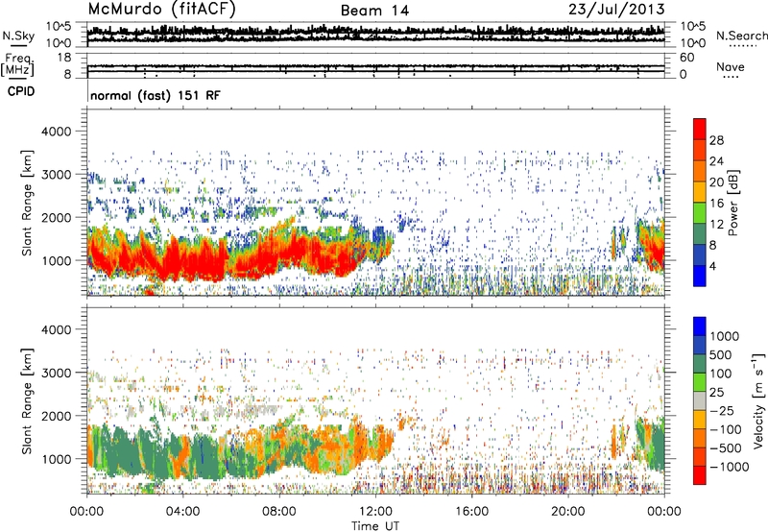The image size is (768, 532).
Task: Click the "16:00" time tick label
Action: [x=471, y=512]
